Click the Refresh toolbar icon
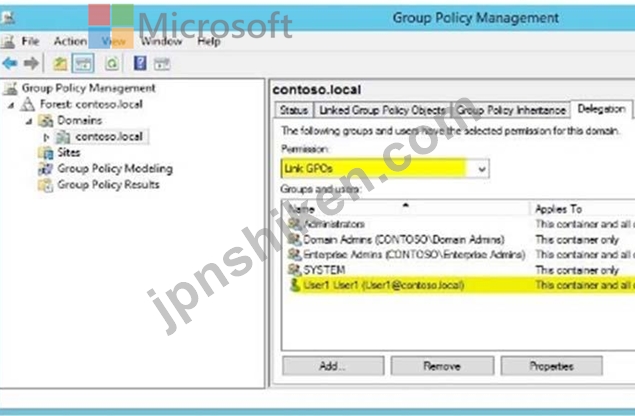The width and height of the screenshot is (635, 416). click(112, 63)
